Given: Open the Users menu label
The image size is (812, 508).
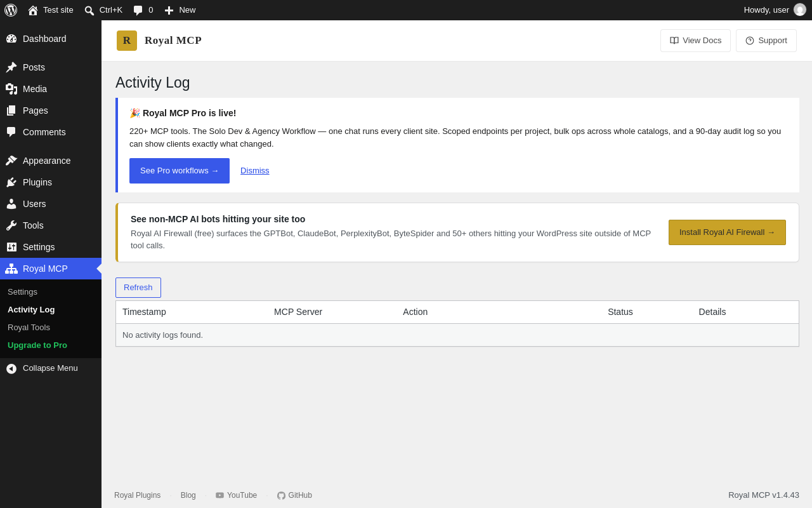Looking at the screenshot, I should 34,204.
